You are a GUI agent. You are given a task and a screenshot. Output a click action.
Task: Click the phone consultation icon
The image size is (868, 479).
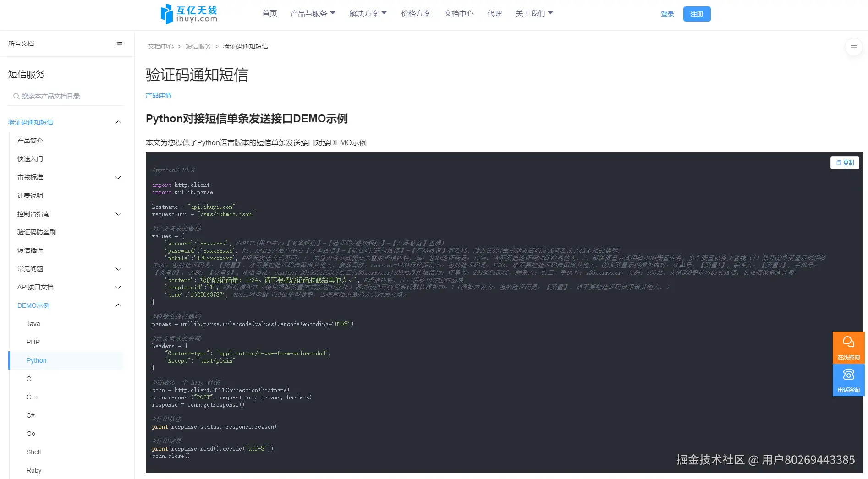(x=848, y=380)
